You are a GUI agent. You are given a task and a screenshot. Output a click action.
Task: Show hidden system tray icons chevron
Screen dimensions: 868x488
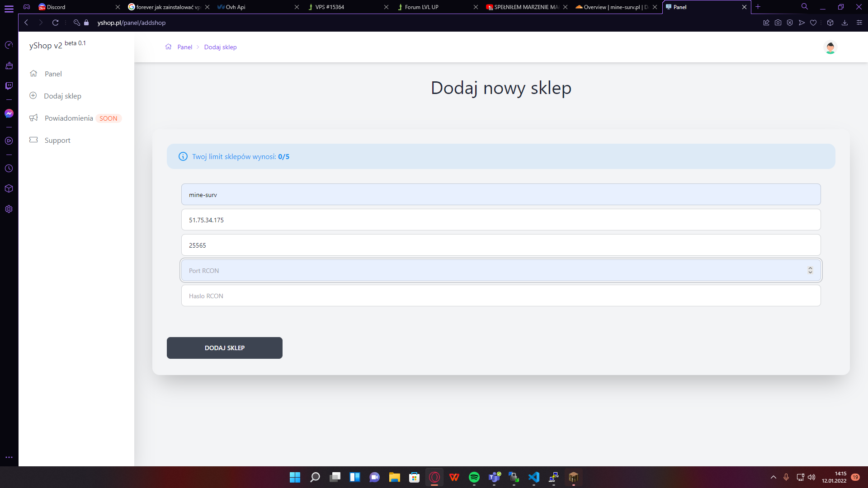(x=774, y=477)
